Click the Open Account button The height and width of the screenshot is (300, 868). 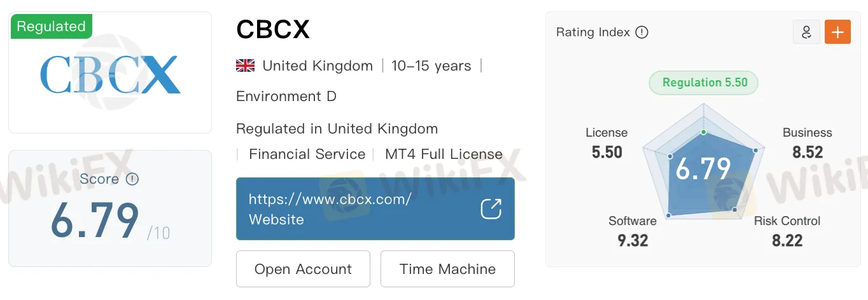[303, 269]
